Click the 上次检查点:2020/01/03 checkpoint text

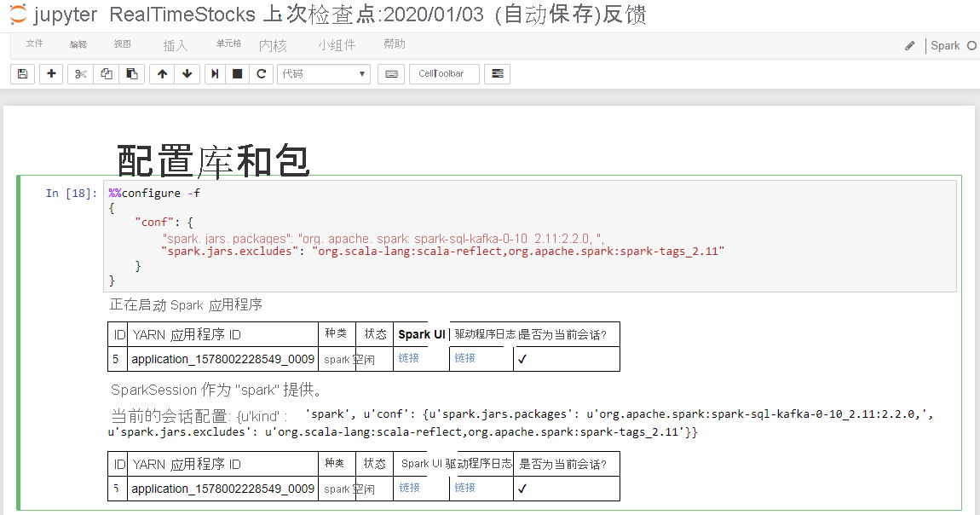[373, 14]
